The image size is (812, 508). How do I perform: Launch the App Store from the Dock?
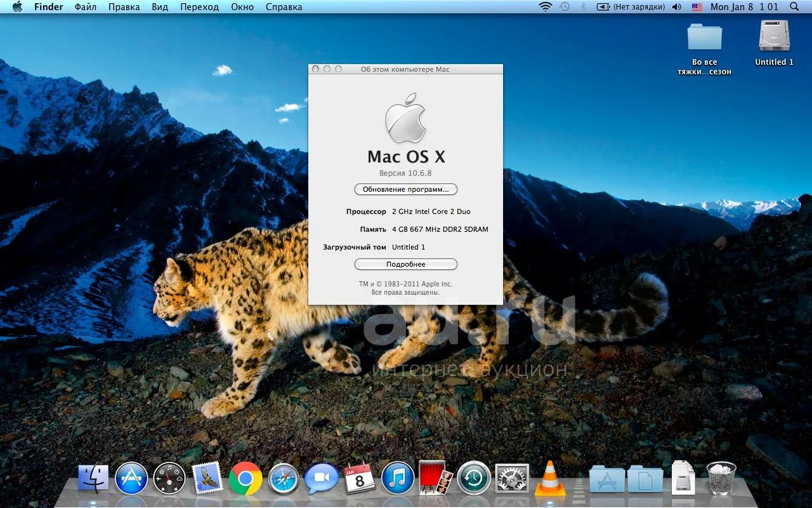[131, 479]
